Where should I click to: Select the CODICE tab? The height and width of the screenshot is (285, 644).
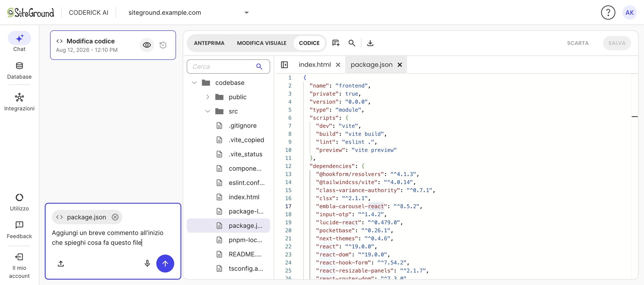(309, 43)
